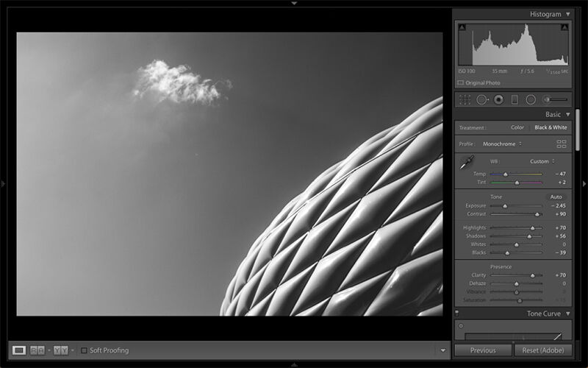This screenshot has width=588, height=368.
Task: Click the Clarity slider handle
Action: tap(532, 275)
